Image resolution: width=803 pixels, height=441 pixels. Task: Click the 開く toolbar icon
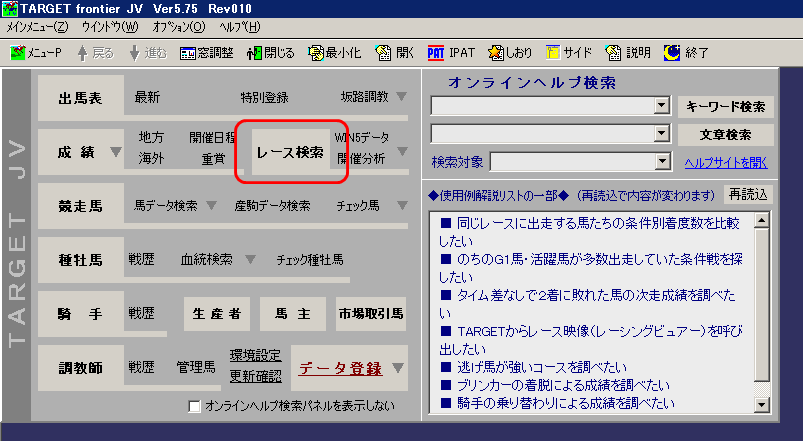pos(383,52)
